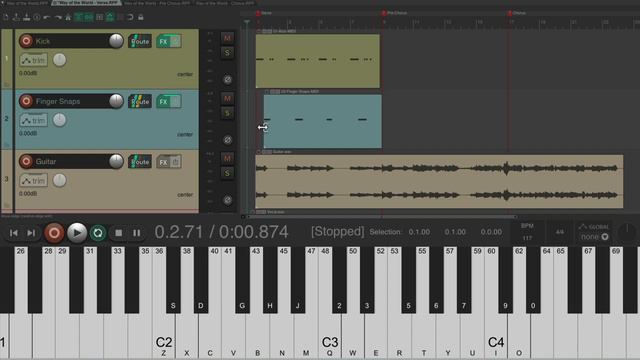The width and height of the screenshot is (640, 360).
Task: Click the Save Project toolbar icon
Action: click(27, 17)
